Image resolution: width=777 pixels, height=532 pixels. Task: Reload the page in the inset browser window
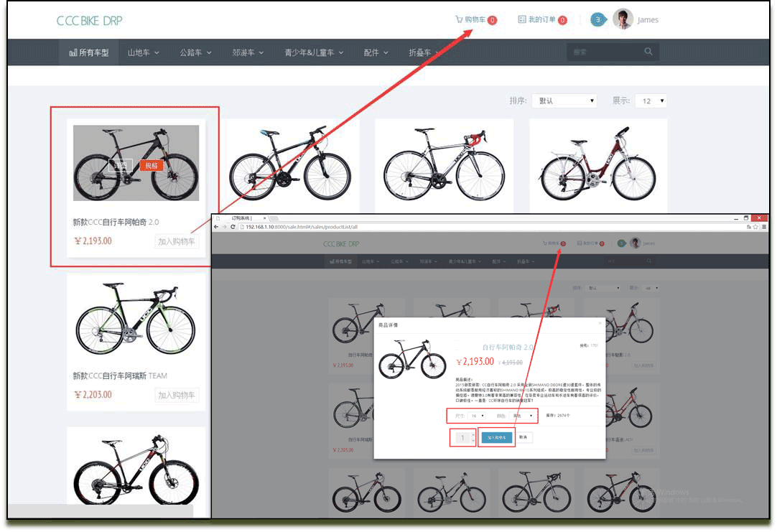click(x=233, y=227)
